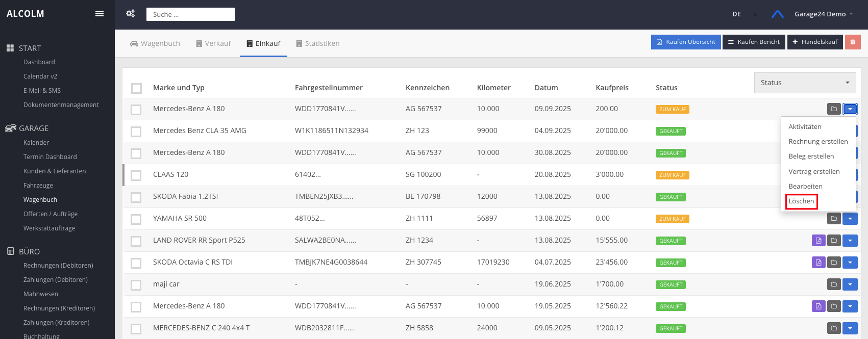
Task: Check the box for CLAAS 120 row
Action: pos(136,175)
